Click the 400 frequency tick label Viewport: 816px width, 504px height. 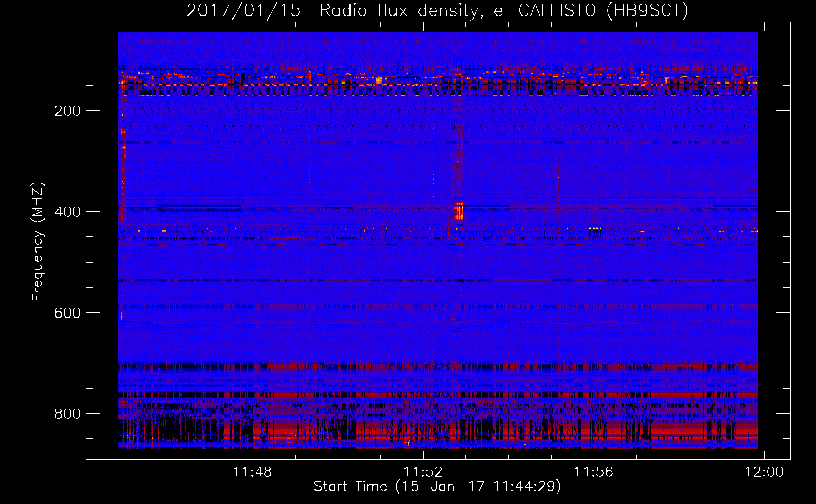[x=68, y=212]
